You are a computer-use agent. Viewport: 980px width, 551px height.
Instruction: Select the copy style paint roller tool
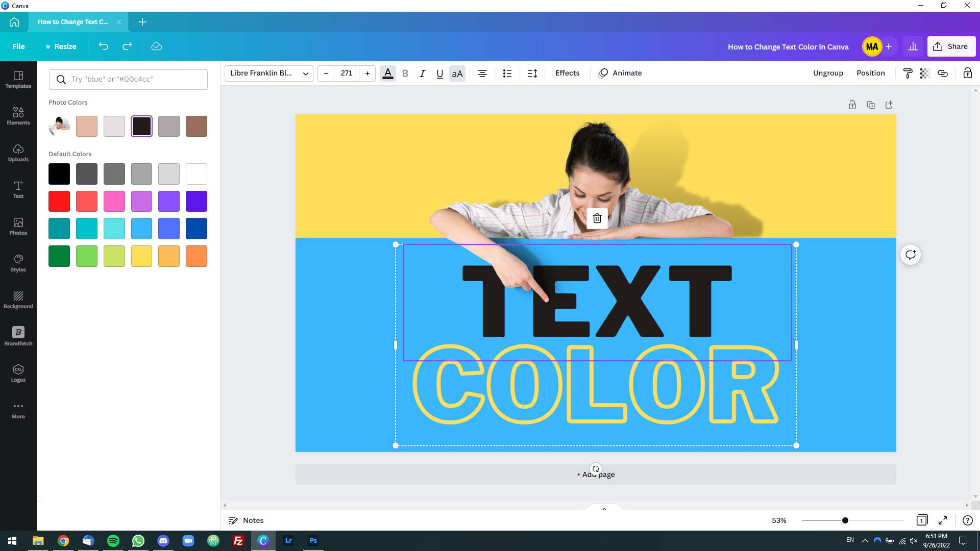pos(908,73)
